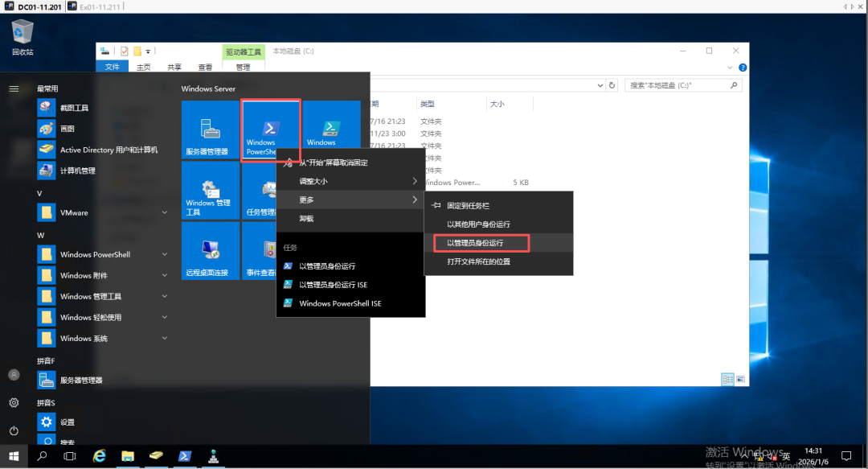Viewport: 868px width, 469px height.
Task: Select 以管理员身份运行 ISE task
Action: click(x=350, y=285)
